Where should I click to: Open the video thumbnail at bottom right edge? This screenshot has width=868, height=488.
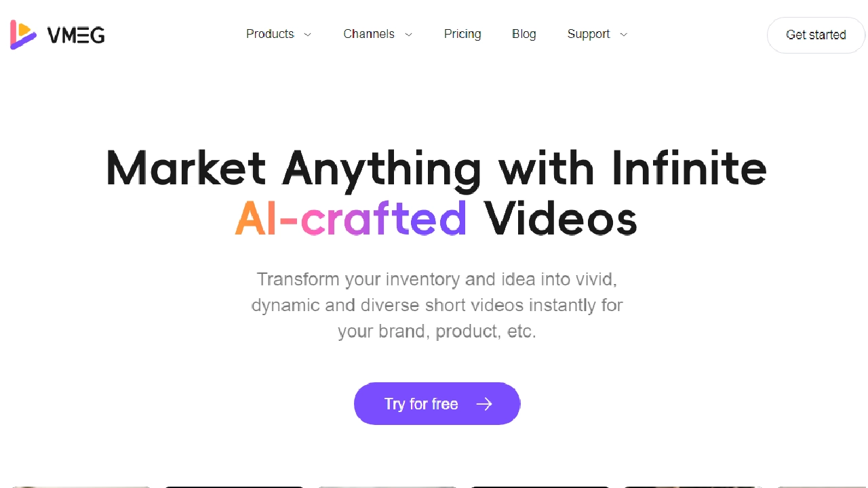[822, 487]
